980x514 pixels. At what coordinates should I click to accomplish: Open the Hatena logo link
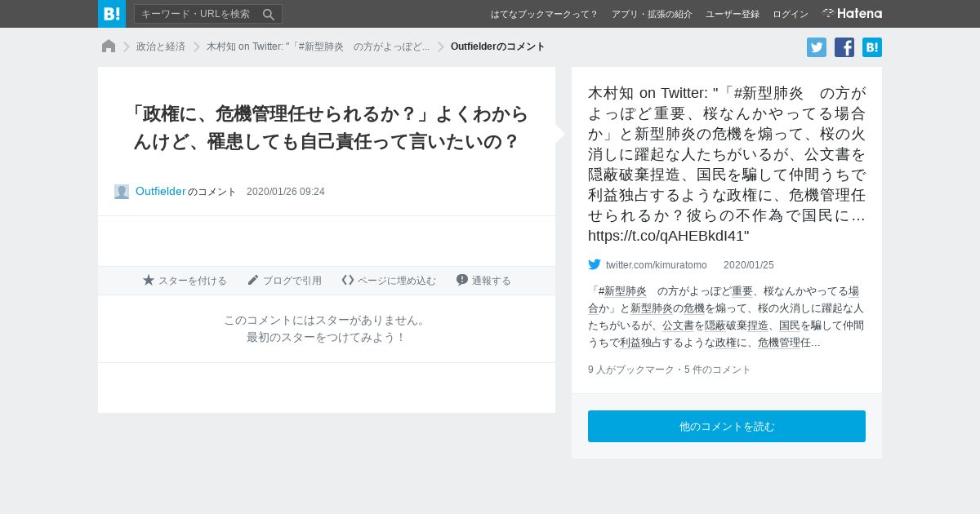click(852, 14)
